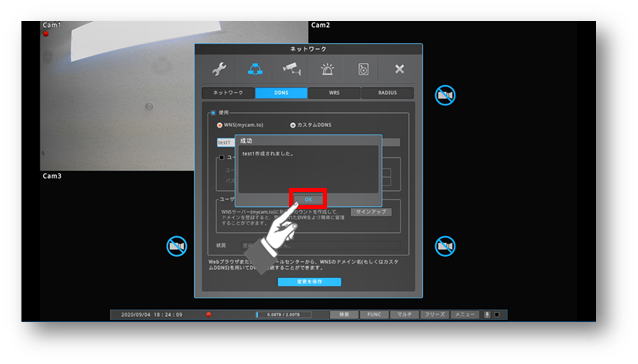Switch to the ネットワーク tab
This screenshot has height=364, width=638.
(x=228, y=93)
